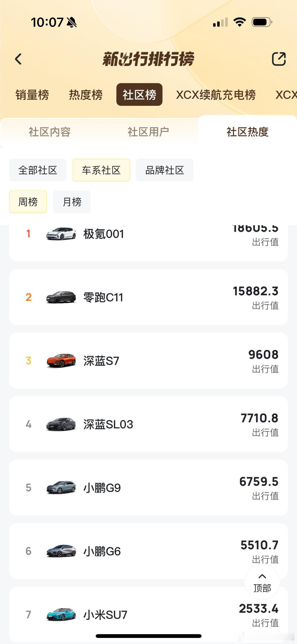Tap the orange 深蓝S7 car image
This screenshot has width=297, height=644.
(x=61, y=360)
